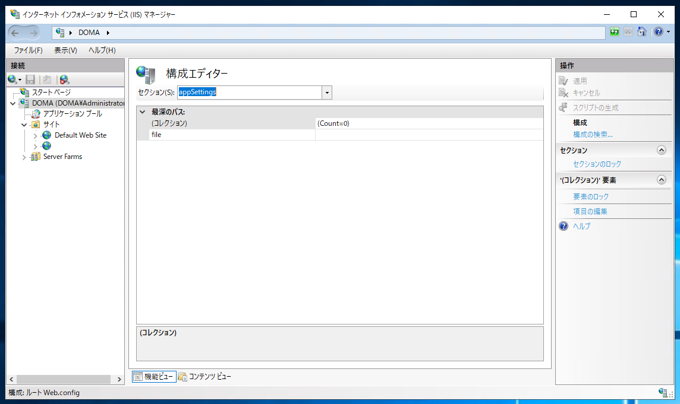Select スタート ページ in the tree
This screenshot has height=404, width=680.
point(51,92)
